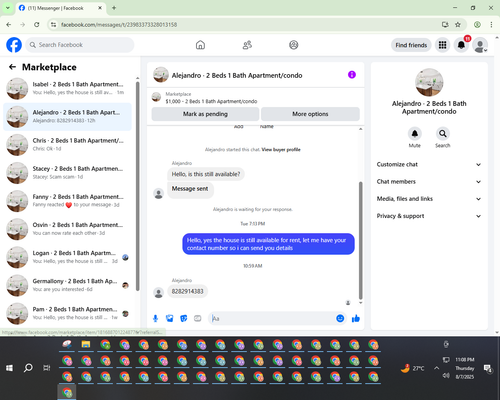Open the tab search dropdown arrow
Image resolution: width=500 pixels, height=400 pixels.
[x=8, y=8]
